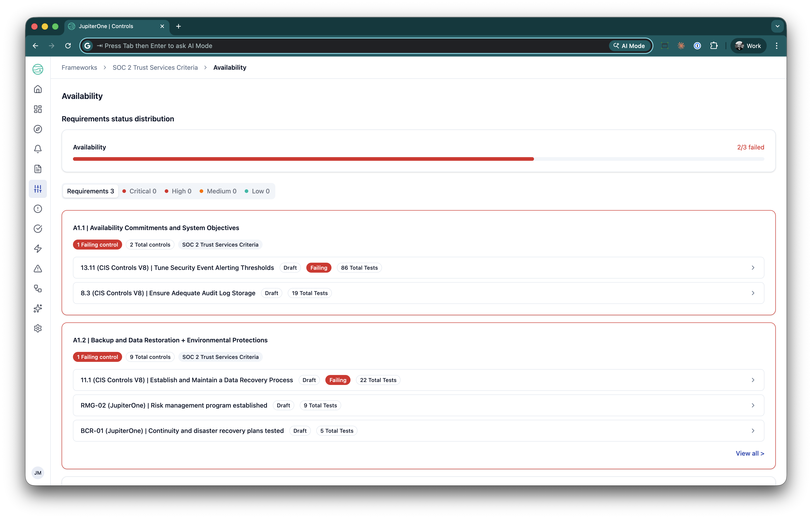This screenshot has height=519, width=812.
Task: Click the lightning bolt icon in sidebar
Action: [x=38, y=249]
